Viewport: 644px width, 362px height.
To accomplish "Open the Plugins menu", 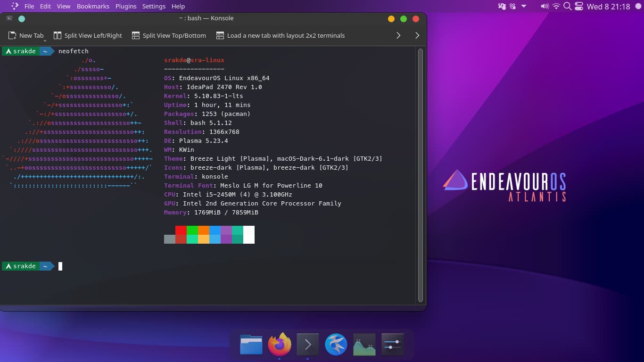I will click(126, 6).
